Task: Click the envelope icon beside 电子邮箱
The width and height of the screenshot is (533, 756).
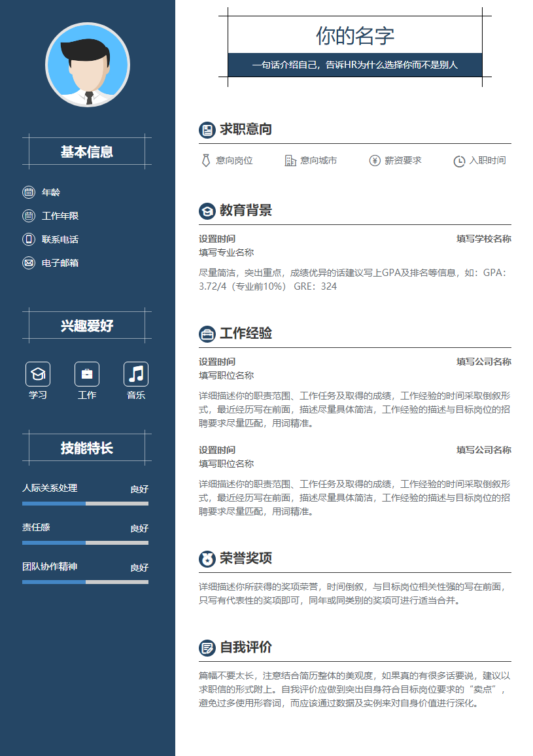Action: pos(29,263)
